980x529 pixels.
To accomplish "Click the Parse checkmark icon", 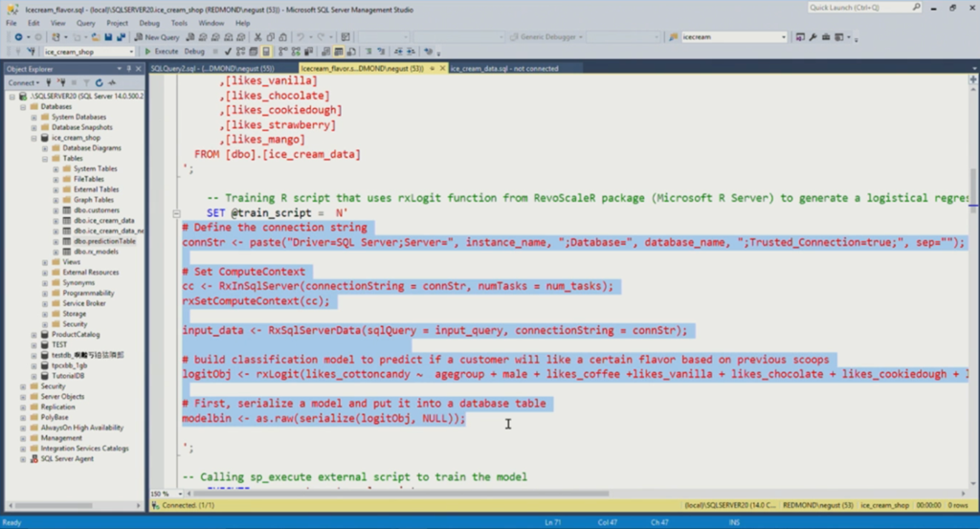I will 228,52.
